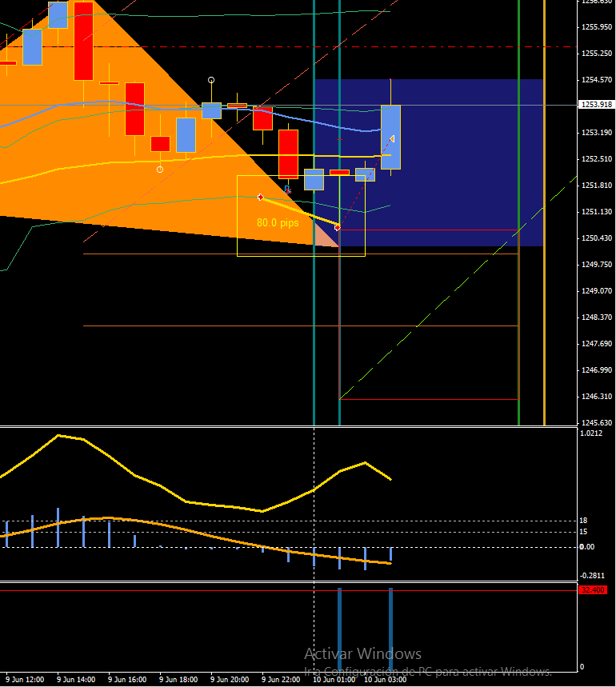This screenshot has width=616, height=687.
Task: Click the 1251.130 price axis label
Action: pyautogui.click(x=597, y=212)
